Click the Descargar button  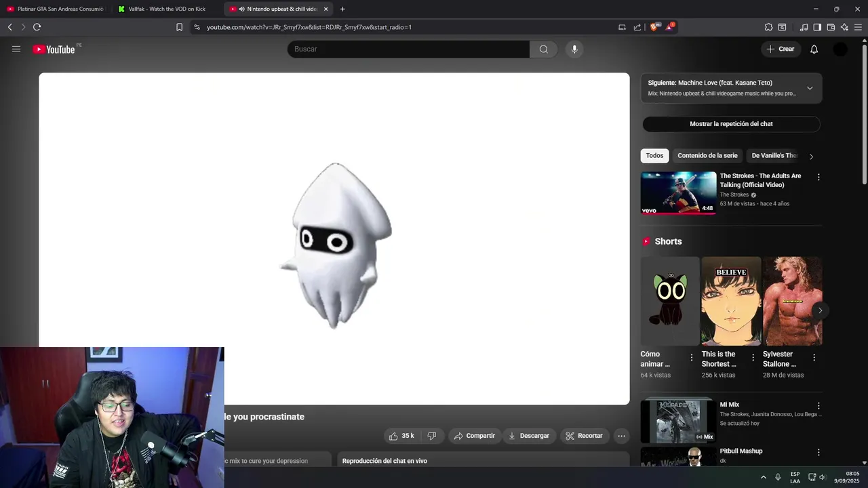[x=529, y=436]
